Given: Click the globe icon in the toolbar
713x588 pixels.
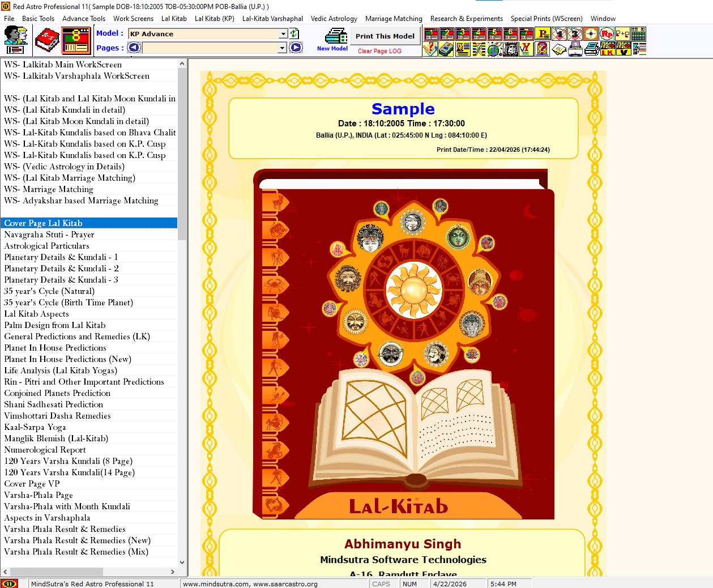Looking at the screenshot, I should pos(494,49).
